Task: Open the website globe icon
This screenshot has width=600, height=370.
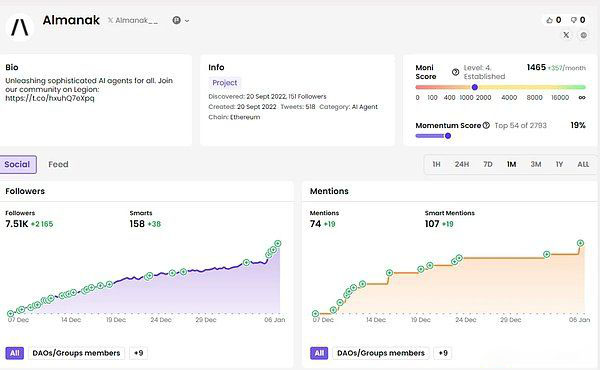Action: pyautogui.click(x=584, y=35)
